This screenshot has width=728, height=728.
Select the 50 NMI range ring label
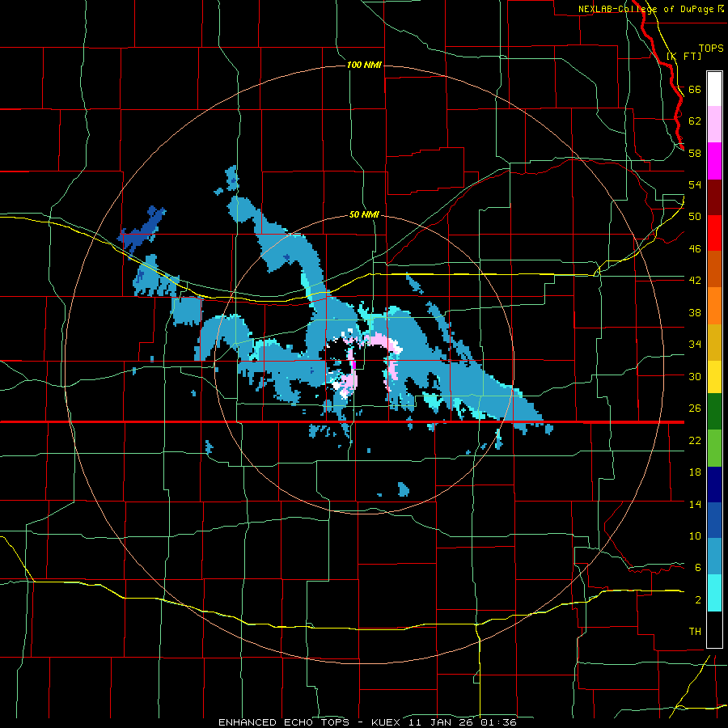pos(364,214)
